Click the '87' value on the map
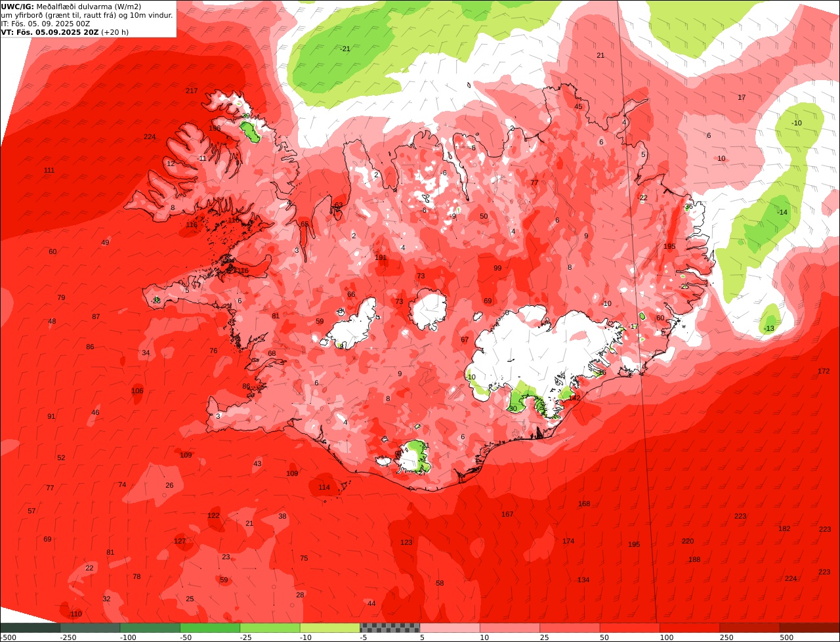Viewport: 840px width, 642px height. [96, 316]
